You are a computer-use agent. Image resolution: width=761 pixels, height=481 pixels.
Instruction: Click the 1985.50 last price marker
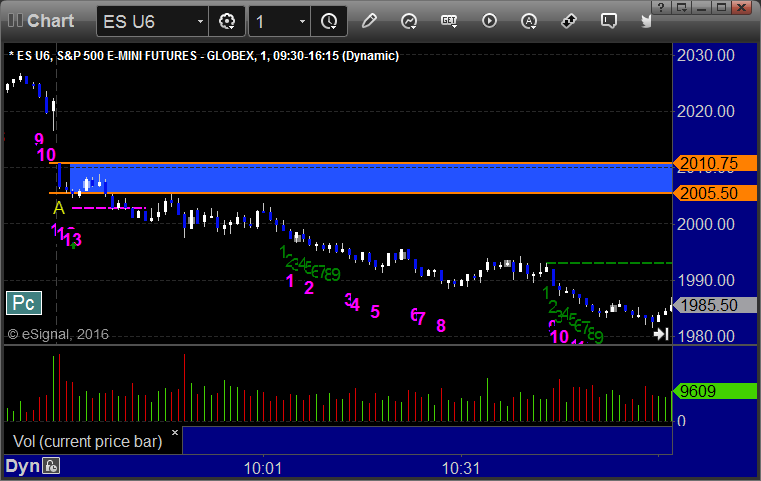(715, 305)
